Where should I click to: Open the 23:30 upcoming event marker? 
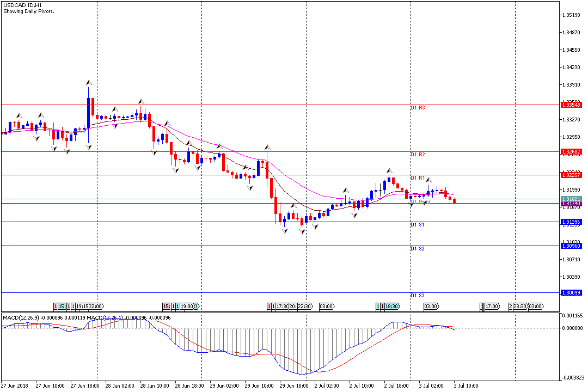pos(519,307)
